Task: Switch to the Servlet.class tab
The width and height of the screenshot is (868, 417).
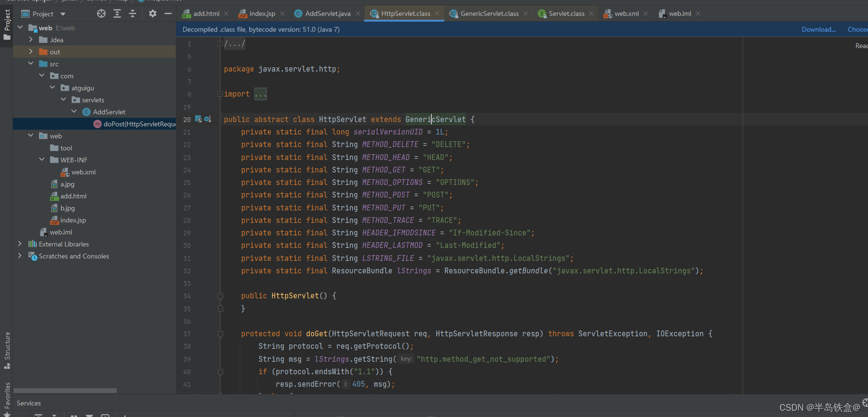Action: click(x=567, y=13)
